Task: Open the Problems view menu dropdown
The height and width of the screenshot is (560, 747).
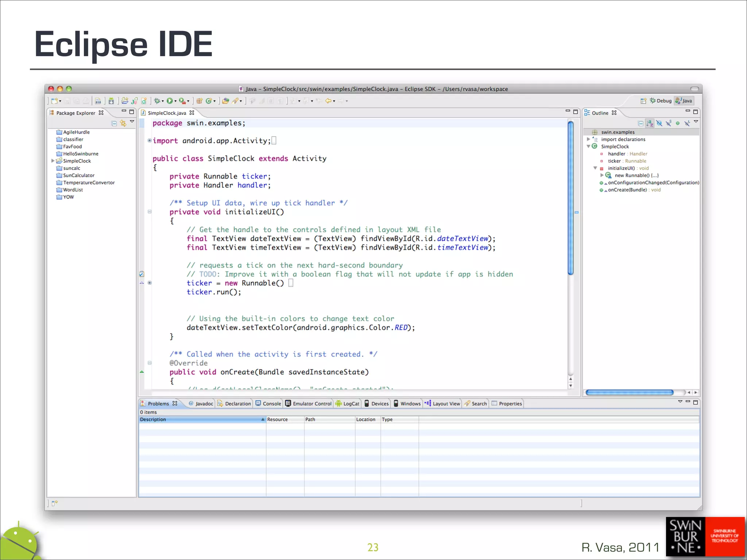Action: 680,401
